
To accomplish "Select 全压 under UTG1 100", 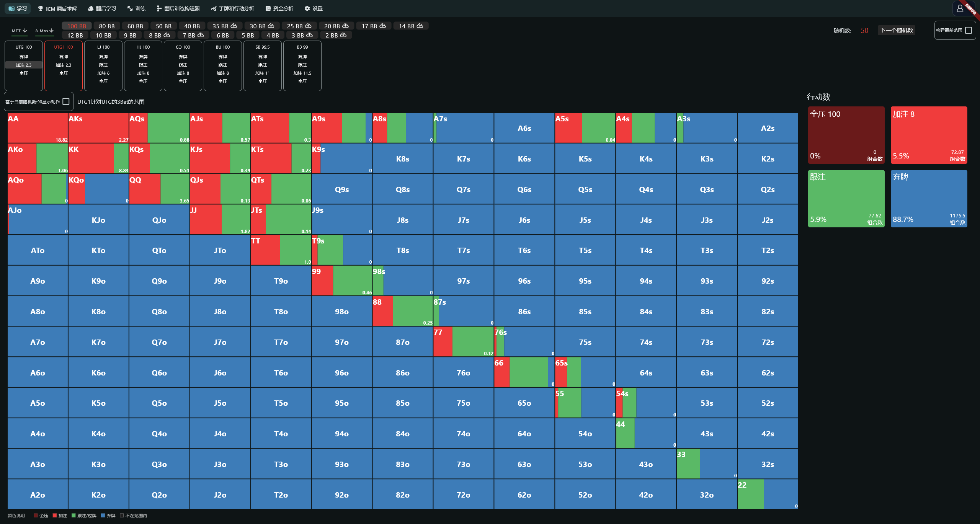I will pyautogui.click(x=64, y=73).
